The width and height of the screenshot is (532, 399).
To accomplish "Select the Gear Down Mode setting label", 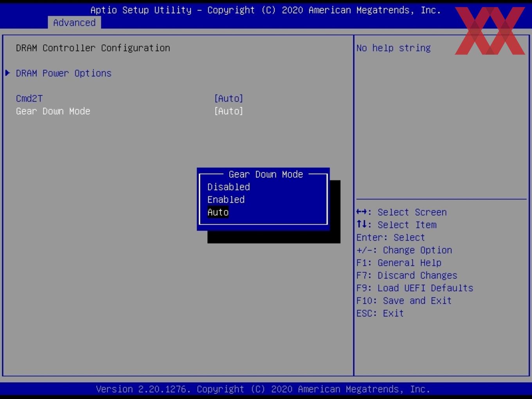I will pos(53,111).
